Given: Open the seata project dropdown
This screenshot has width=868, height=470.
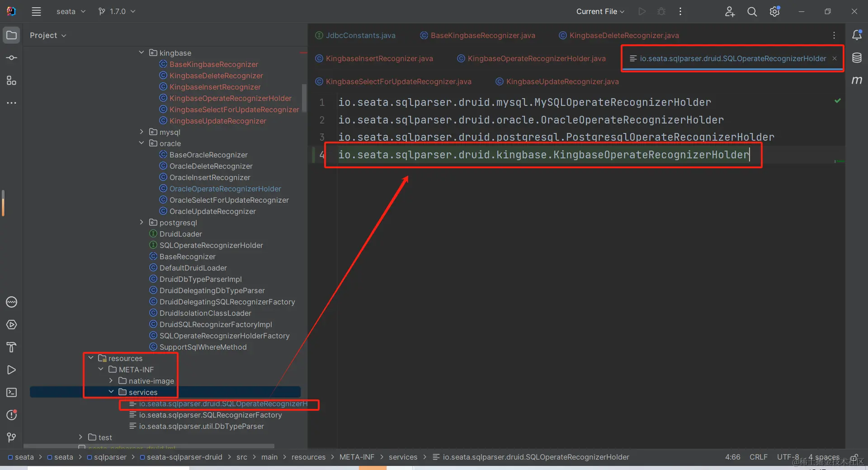Looking at the screenshot, I should click(71, 12).
